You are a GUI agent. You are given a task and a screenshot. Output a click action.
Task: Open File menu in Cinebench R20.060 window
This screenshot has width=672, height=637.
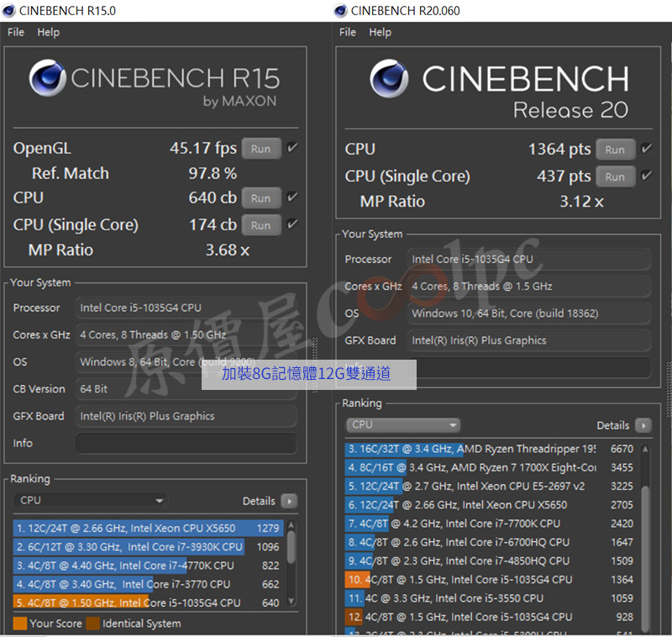pos(348,32)
